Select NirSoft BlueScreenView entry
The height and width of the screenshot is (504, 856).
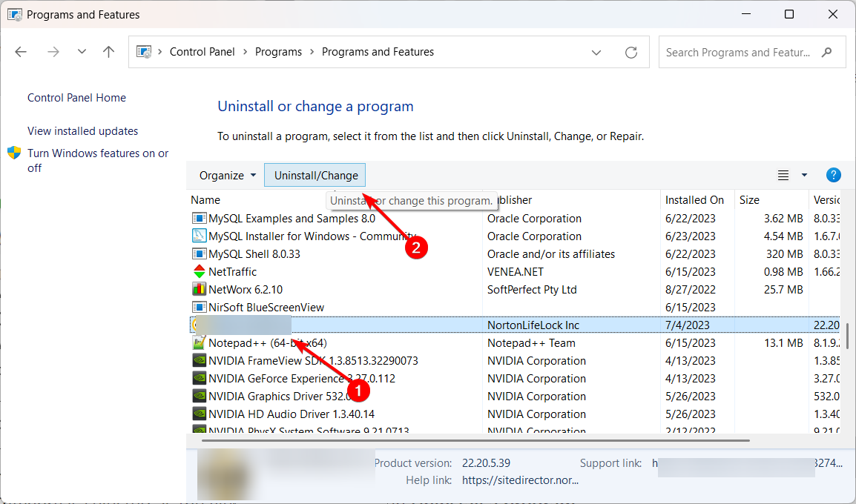[x=266, y=307]
